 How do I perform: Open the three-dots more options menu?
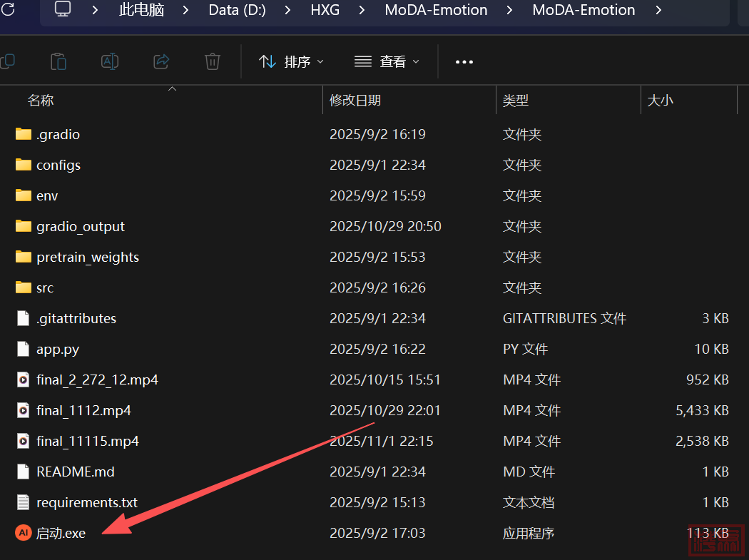coord(464,62)
